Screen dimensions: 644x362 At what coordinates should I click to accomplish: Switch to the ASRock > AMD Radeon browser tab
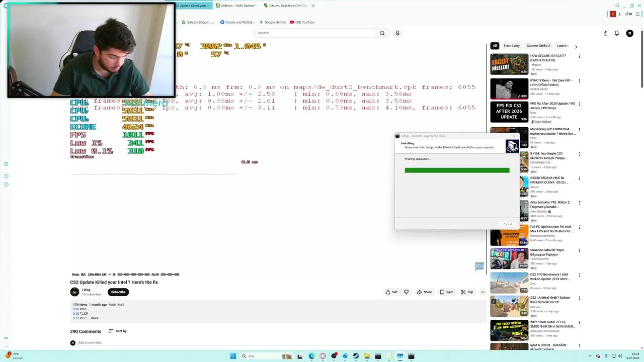click(236, 6)
